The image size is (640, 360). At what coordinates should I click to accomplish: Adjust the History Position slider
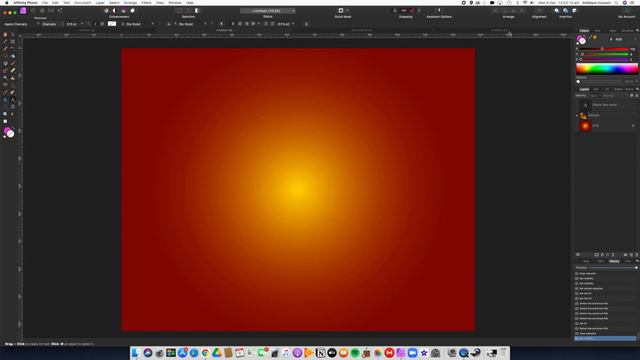[612, 268]
